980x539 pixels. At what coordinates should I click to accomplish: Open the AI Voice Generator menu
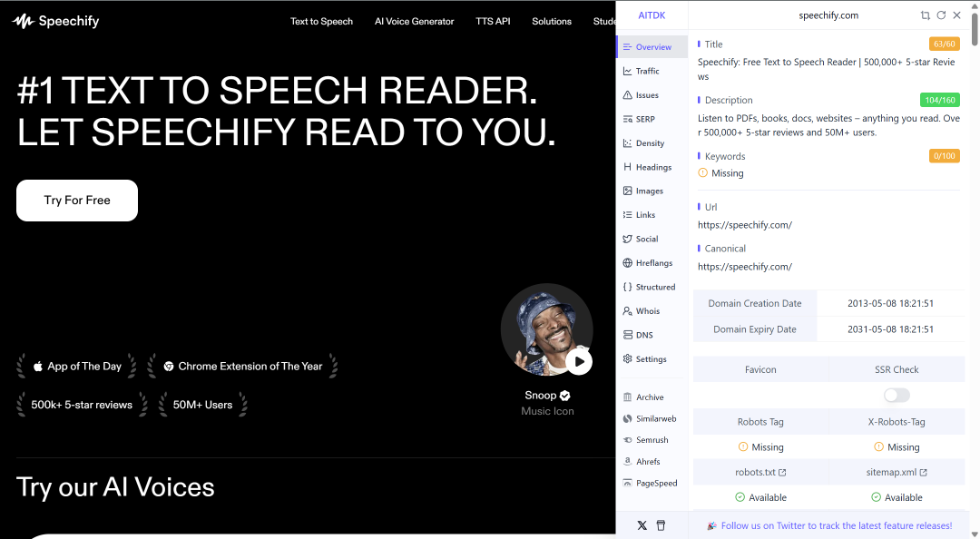(x=415, y=21)
